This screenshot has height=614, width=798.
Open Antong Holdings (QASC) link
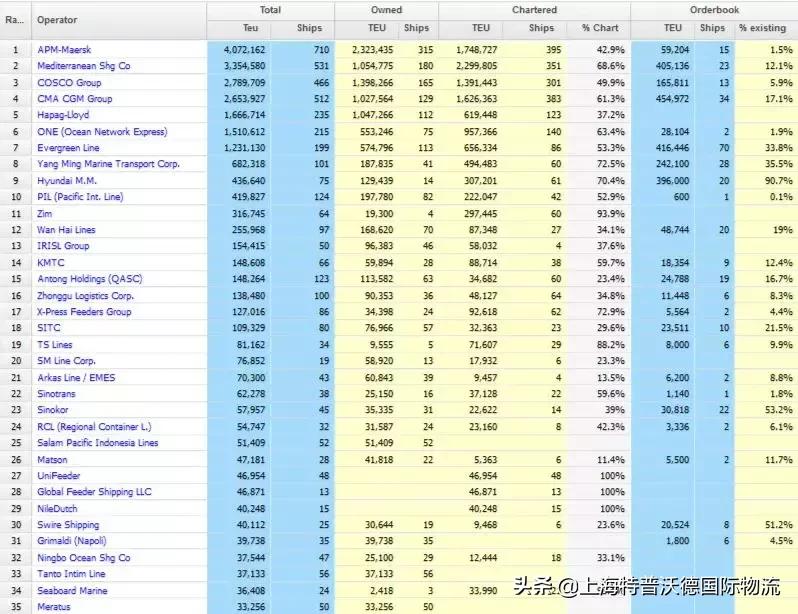[x=90, y=279]
